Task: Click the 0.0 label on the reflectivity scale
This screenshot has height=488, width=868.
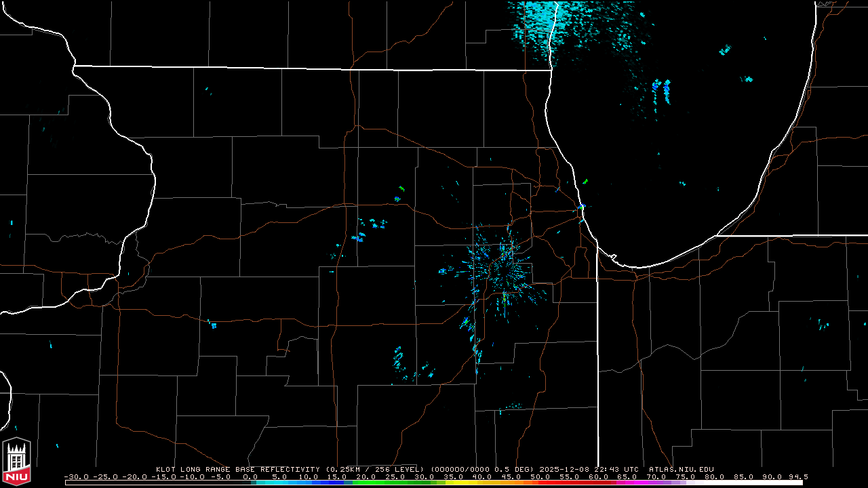Action: click(x=250, y=476)
